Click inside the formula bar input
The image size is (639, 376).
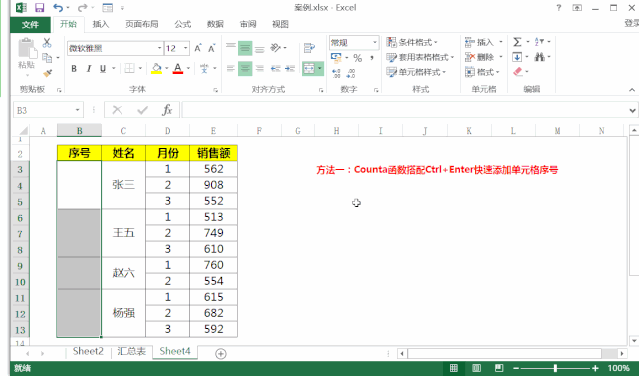(x=405, y=110)
